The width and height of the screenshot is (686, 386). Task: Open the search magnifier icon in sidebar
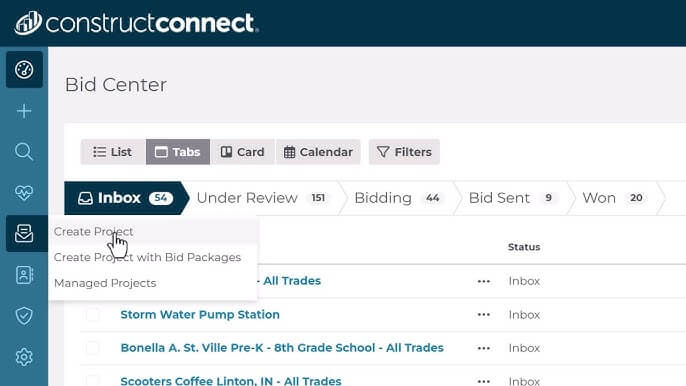point(24,152)
